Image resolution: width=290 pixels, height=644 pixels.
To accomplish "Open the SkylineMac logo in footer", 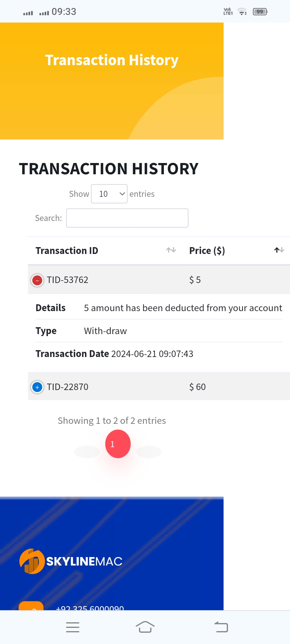I will tap(71, 561).
